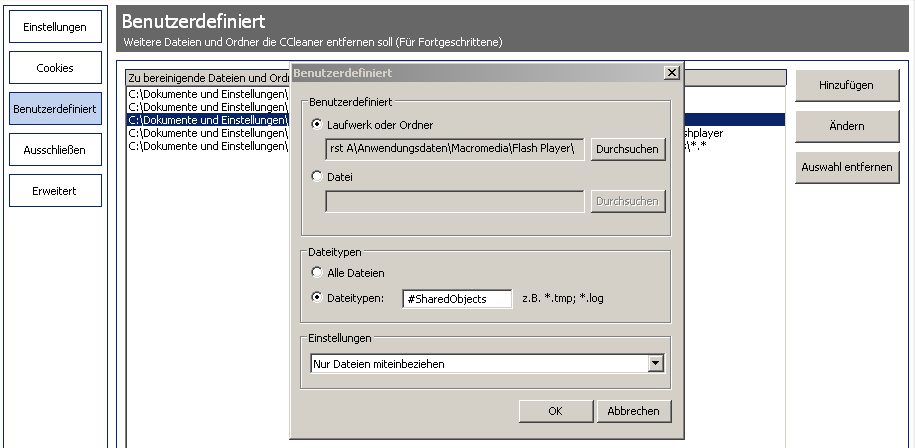
Task: Confirm dialog with OK button
Action: tap(556, 411)
